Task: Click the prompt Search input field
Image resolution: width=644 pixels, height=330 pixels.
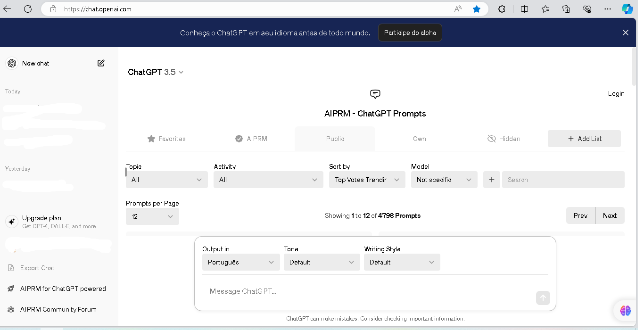Action: coord(563,180)
